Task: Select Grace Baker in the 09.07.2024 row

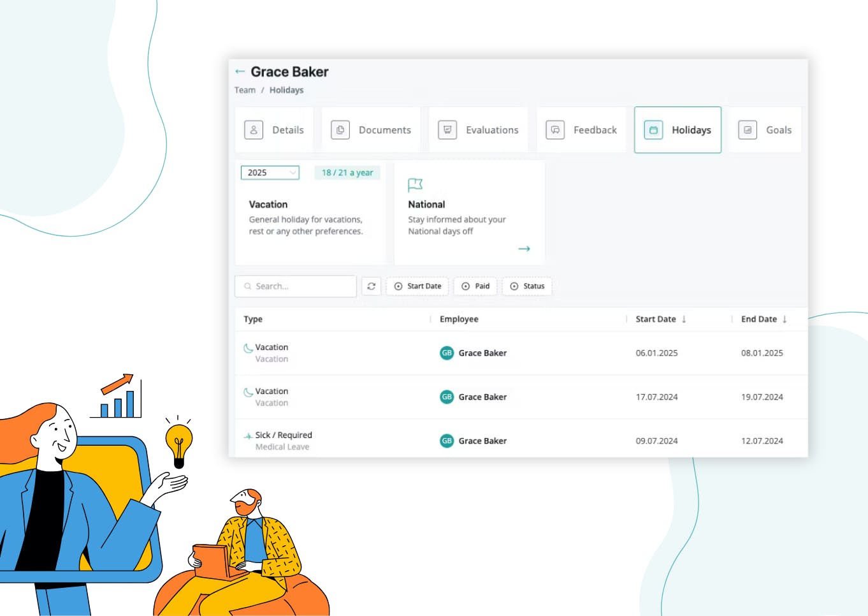Action: (482, 441)
